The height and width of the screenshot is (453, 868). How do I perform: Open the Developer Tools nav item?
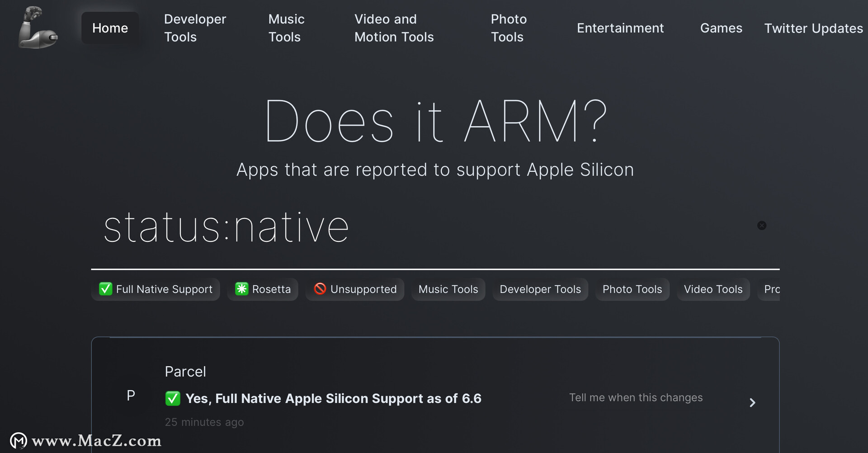(195, 28)
